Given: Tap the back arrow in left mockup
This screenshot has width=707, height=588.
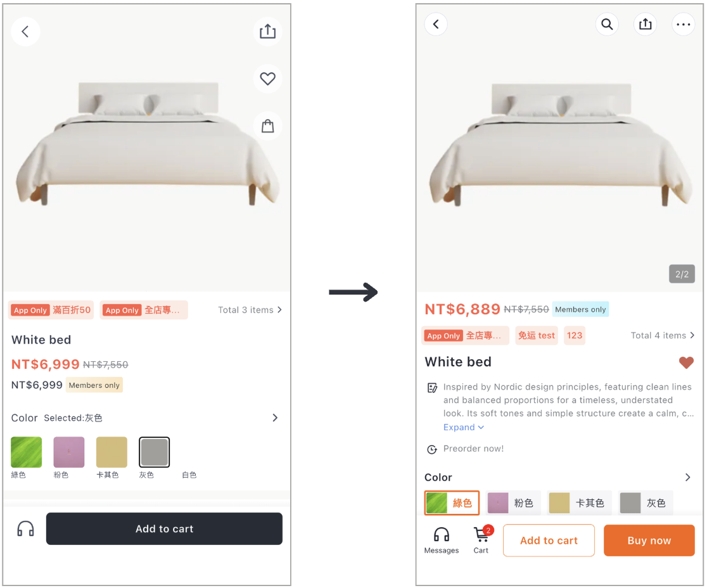Looking at the screenshot, I should click(x=25, y=32).
